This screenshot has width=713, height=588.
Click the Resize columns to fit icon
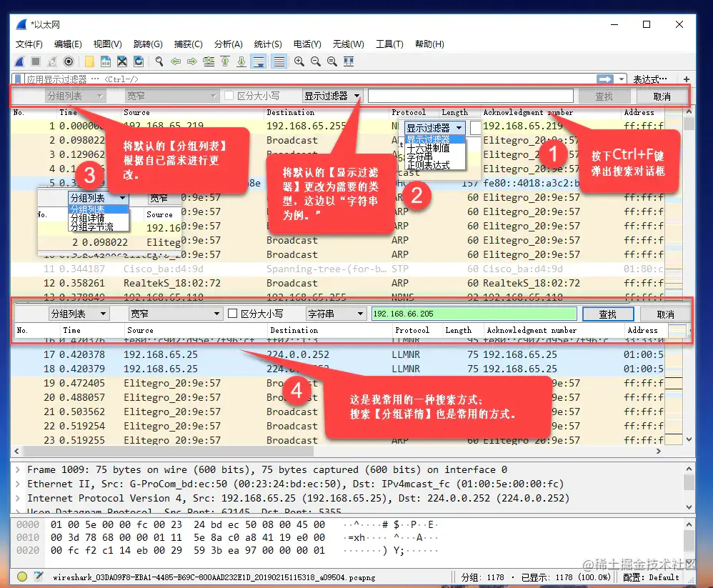[349, 61]
